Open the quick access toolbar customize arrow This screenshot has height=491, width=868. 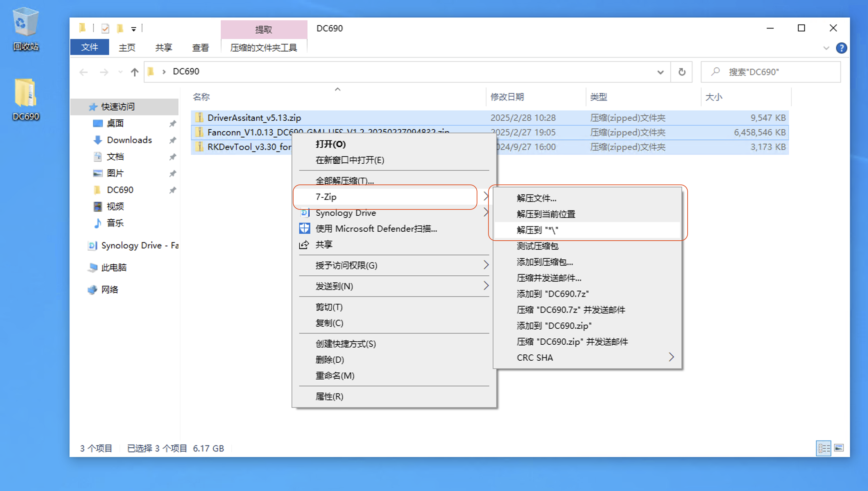[134, 29]
